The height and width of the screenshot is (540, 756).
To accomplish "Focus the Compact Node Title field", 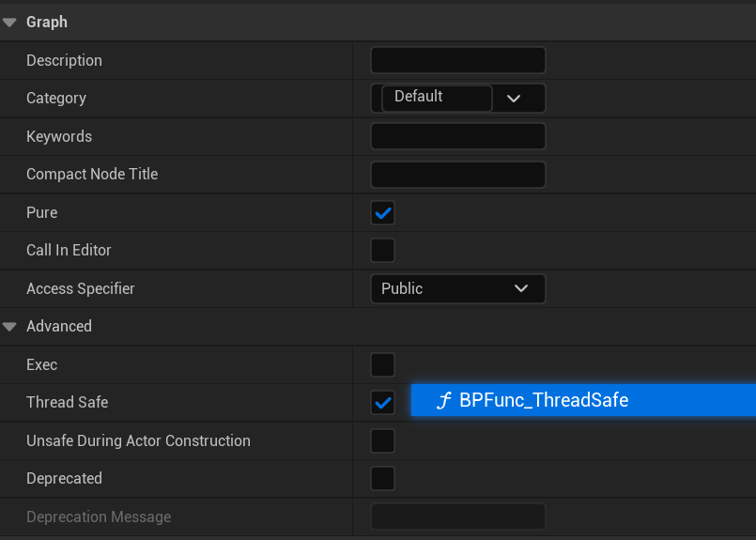I will click(457, 175).
